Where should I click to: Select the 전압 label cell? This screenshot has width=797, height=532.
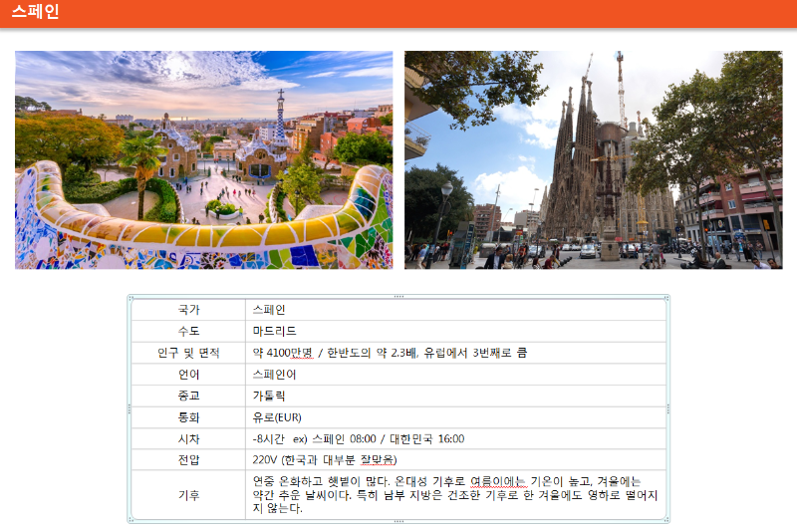tap(188, 460)
